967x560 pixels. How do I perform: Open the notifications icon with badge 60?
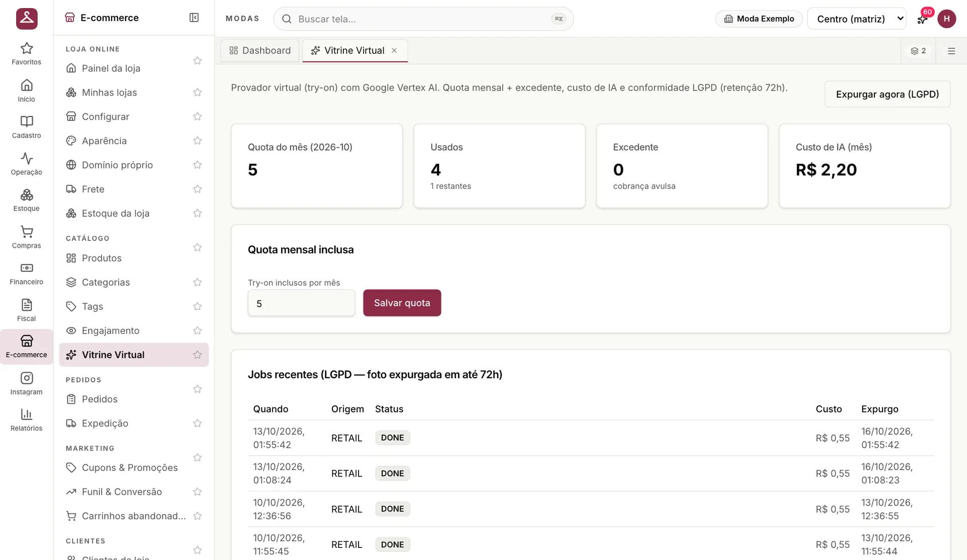[x=923, y=19]
